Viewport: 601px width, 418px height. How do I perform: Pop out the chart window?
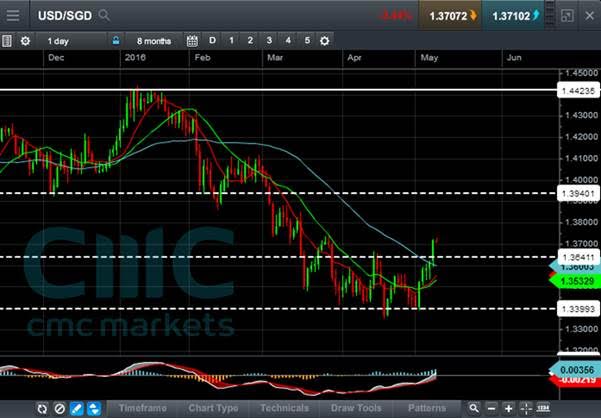click(x=567, y=16)
